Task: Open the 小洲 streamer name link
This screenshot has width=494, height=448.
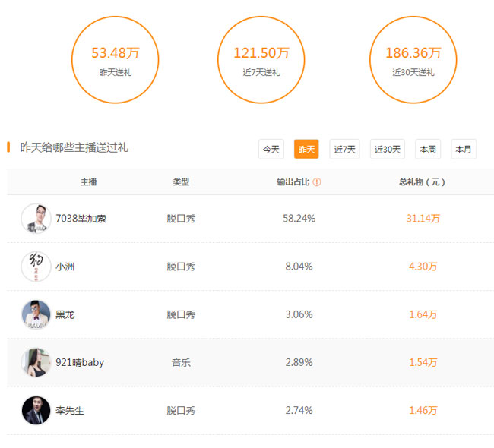Action: click(65, 267)
